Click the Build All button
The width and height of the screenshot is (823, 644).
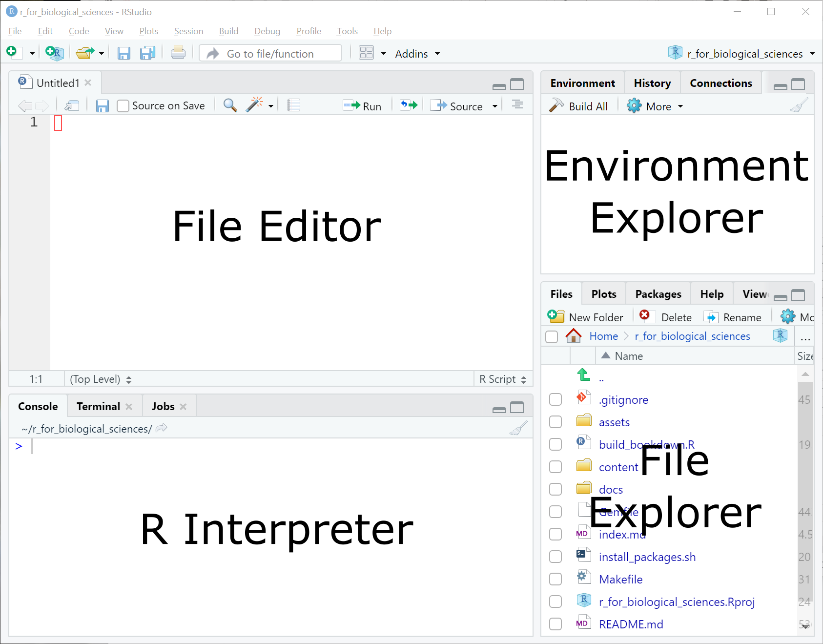coord(579,106)
